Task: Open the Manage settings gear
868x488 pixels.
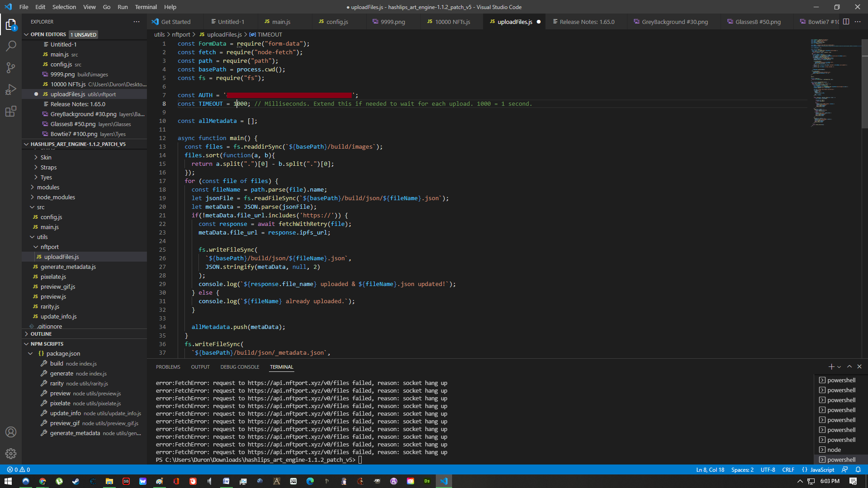Action: (11, 454)
